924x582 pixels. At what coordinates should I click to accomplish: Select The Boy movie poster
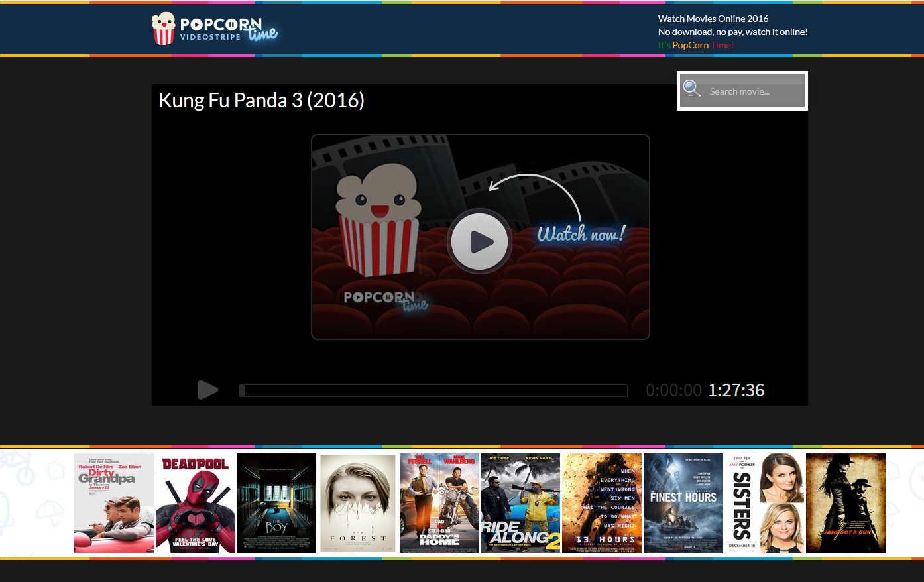point(276,503)
